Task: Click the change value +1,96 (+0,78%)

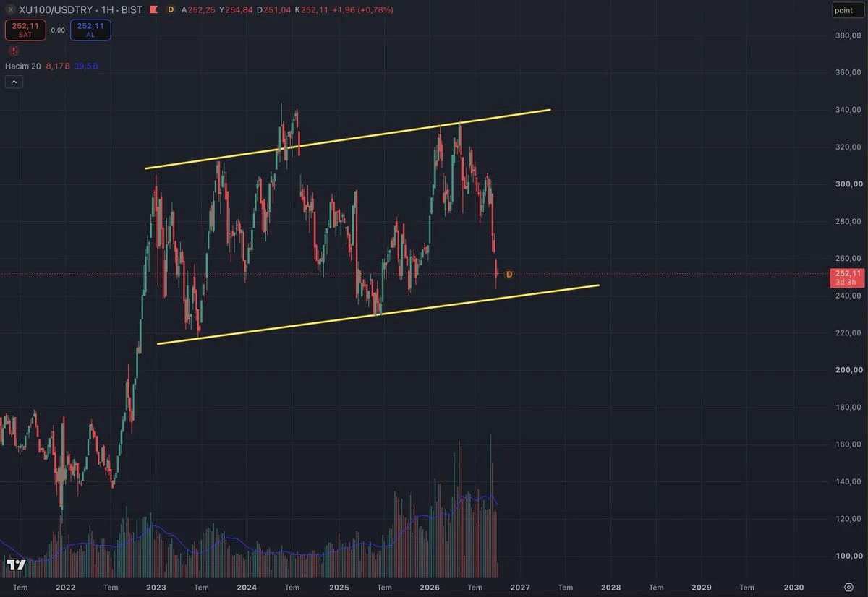Action: 362,9
